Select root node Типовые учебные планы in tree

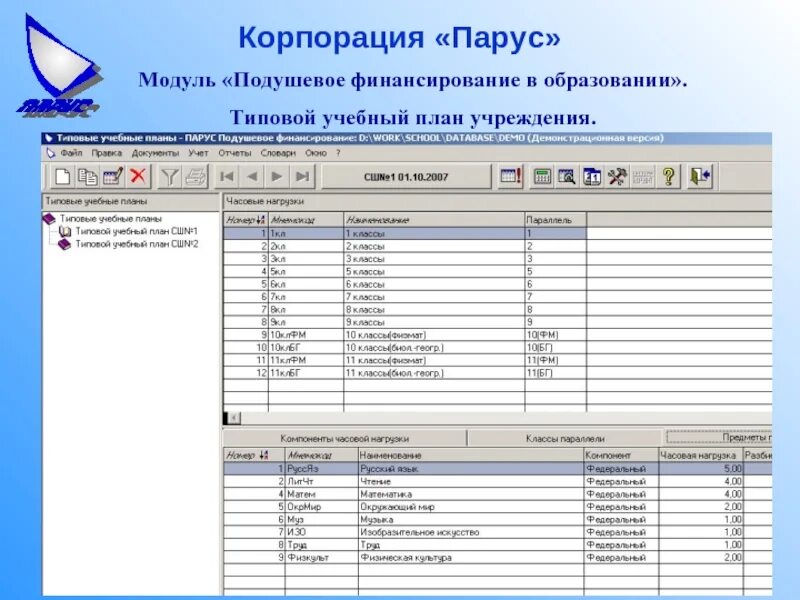click(x=111, y=219)
